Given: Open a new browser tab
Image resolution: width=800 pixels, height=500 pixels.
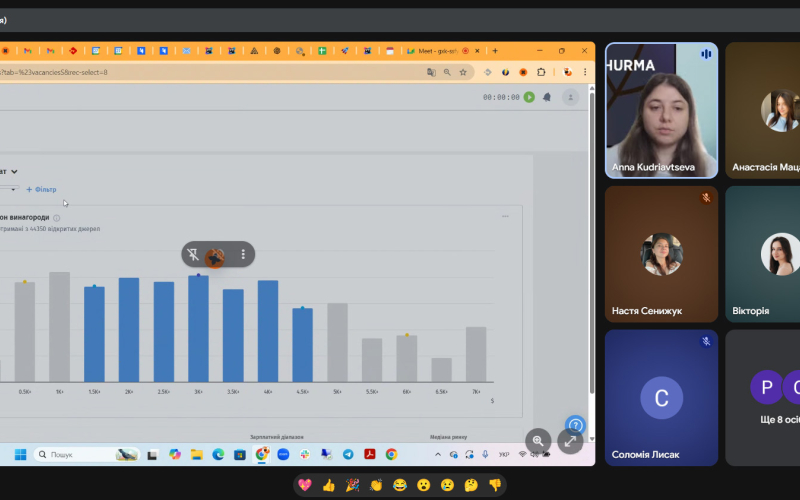Looking at the screenshot, I should point(493,51).
